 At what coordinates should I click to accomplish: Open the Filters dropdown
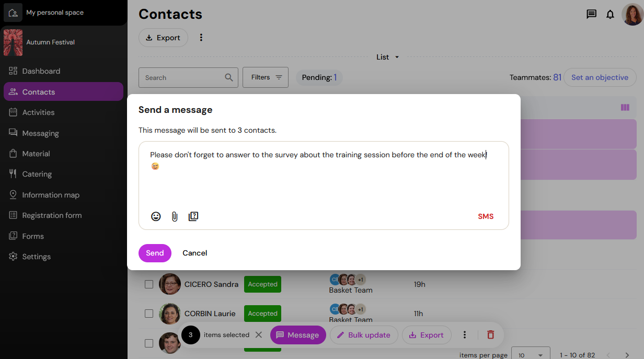(266, 77)
